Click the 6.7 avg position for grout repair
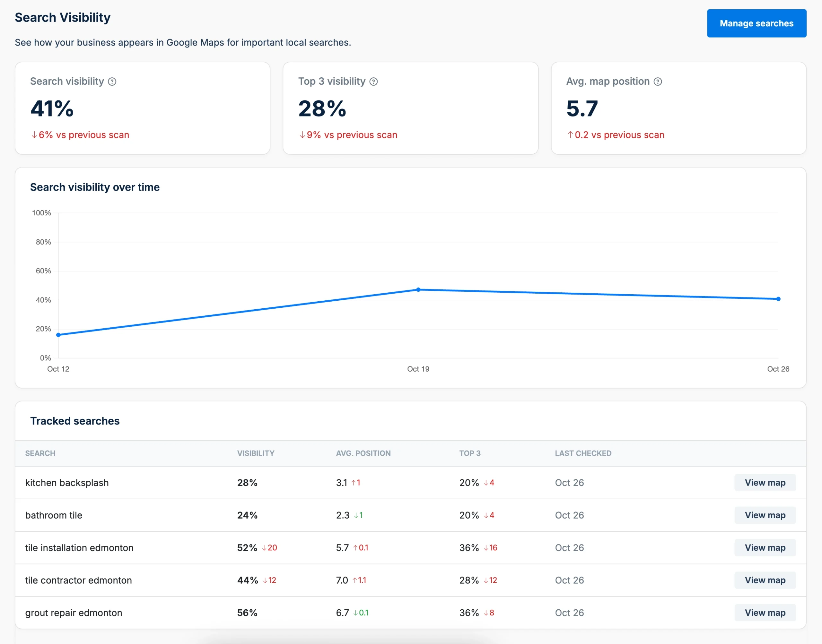The width and height of the screenshot is (822, 644). coord(343,613)
